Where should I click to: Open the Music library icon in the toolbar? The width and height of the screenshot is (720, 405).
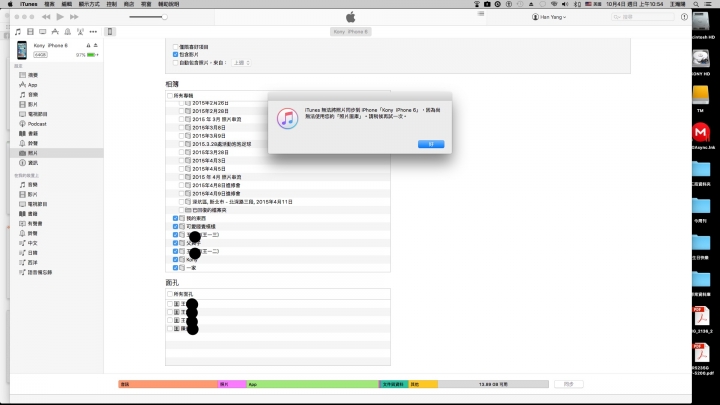click(18, 32)
